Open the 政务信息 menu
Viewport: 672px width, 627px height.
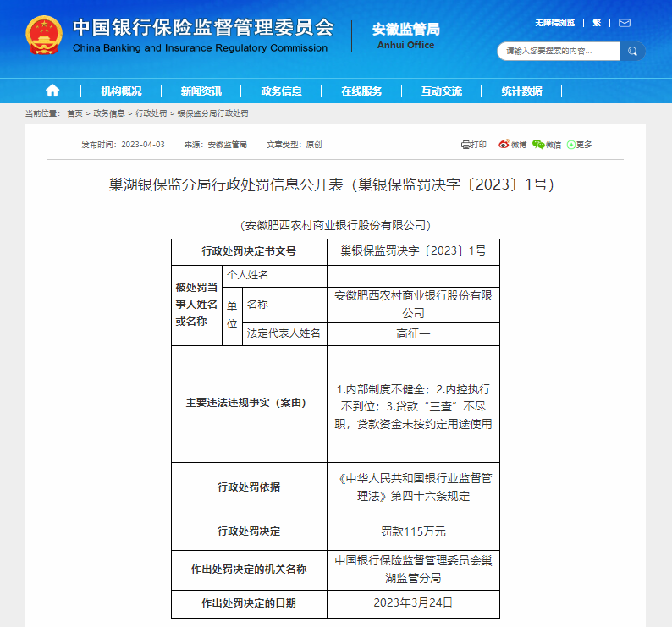click(x=282, y=91)
